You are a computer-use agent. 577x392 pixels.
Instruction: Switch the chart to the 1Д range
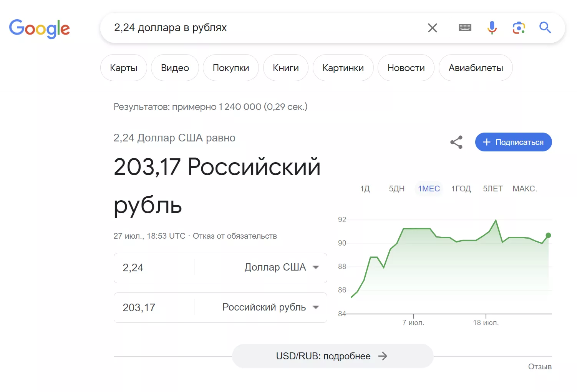point(365,189)
